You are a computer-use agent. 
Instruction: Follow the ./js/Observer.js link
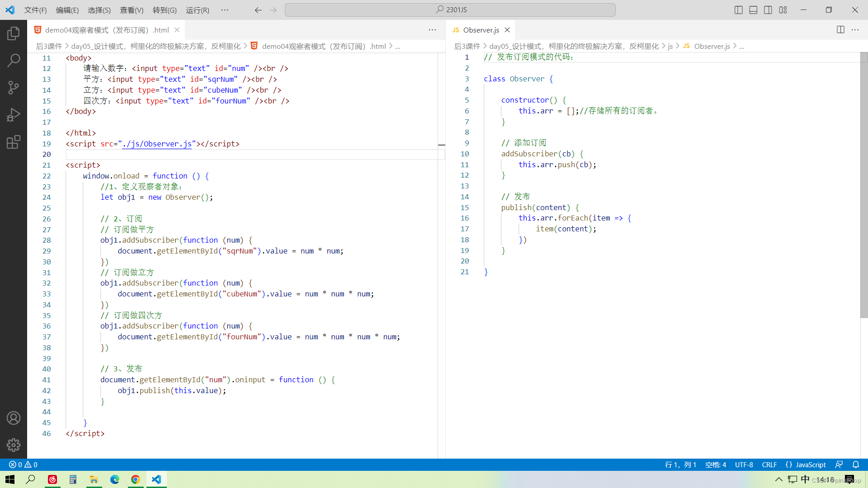157,144
